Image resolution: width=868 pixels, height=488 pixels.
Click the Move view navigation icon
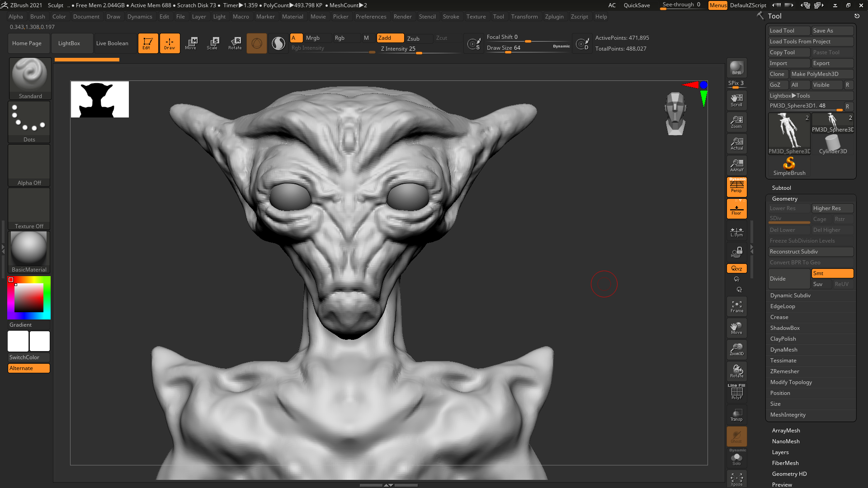point(736,328)
